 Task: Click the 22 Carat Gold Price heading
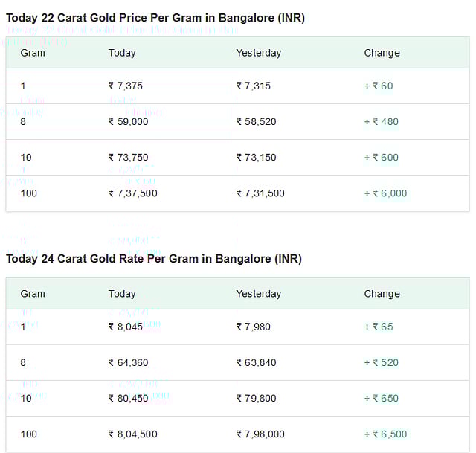pyautogui.click(x=155, y=17)
